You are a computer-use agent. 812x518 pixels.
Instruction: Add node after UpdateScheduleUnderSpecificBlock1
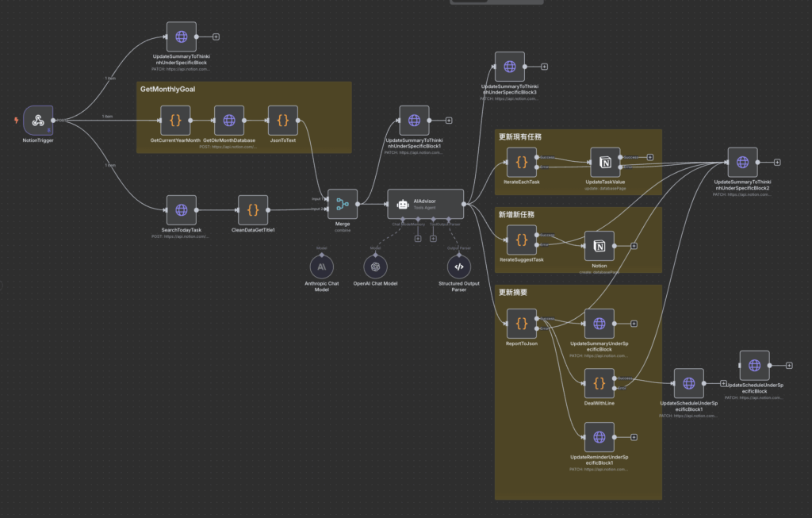tap(723, 384)
